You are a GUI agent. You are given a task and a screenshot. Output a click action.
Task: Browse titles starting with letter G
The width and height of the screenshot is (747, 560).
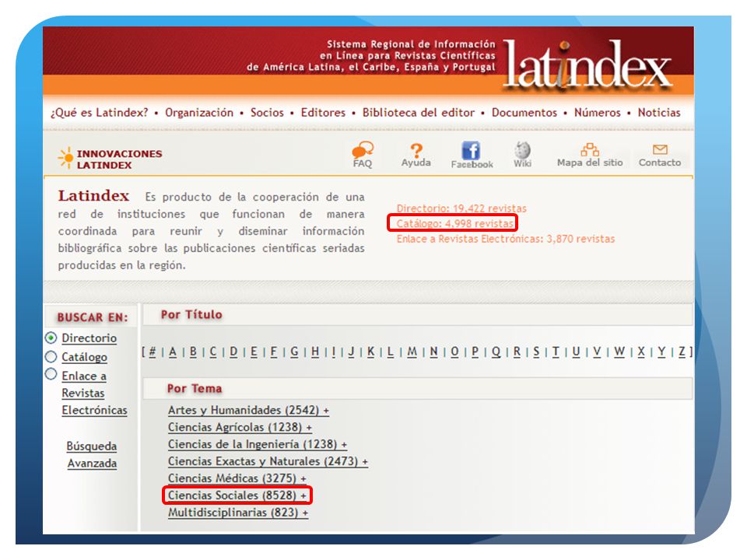[x=294, y=352]
